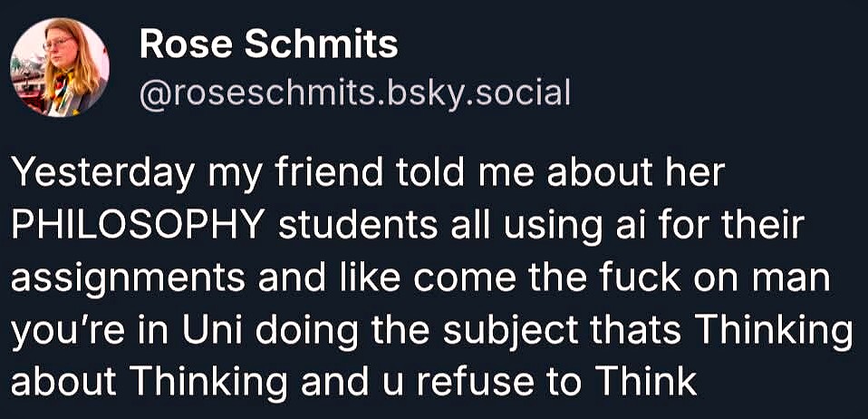Open the Rose Schmits display name link
Image resolution: width=868 pixels, height=419 pixels.
coord(268,44)
